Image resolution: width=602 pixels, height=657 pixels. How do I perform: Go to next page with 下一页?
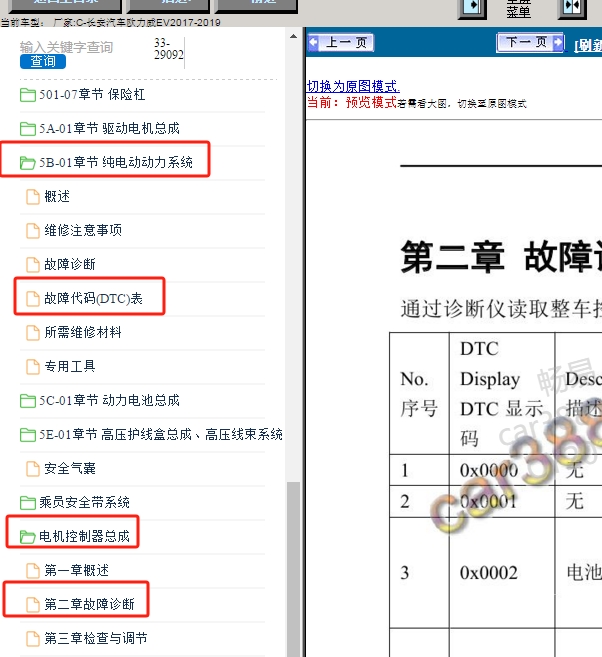coord(530,42)
